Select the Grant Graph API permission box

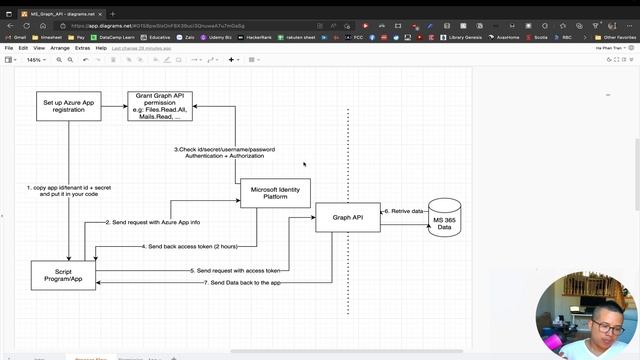point(160,106)
